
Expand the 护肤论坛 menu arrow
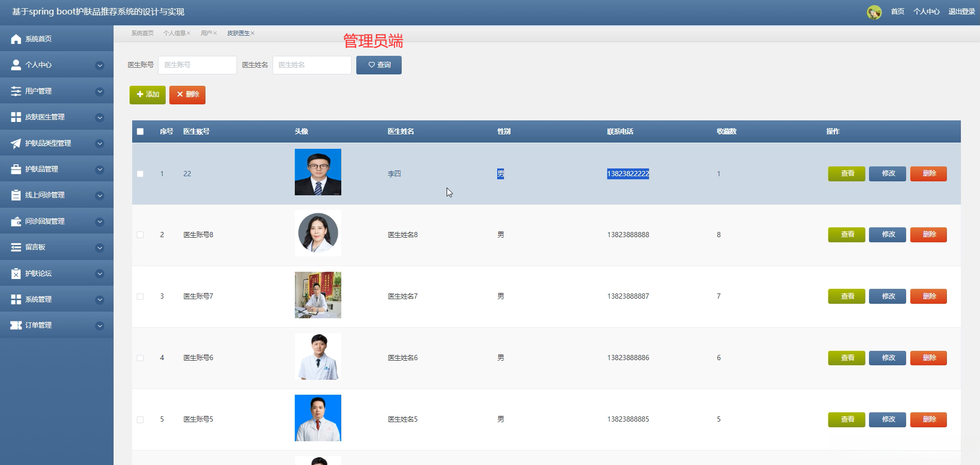coord(100,274)
